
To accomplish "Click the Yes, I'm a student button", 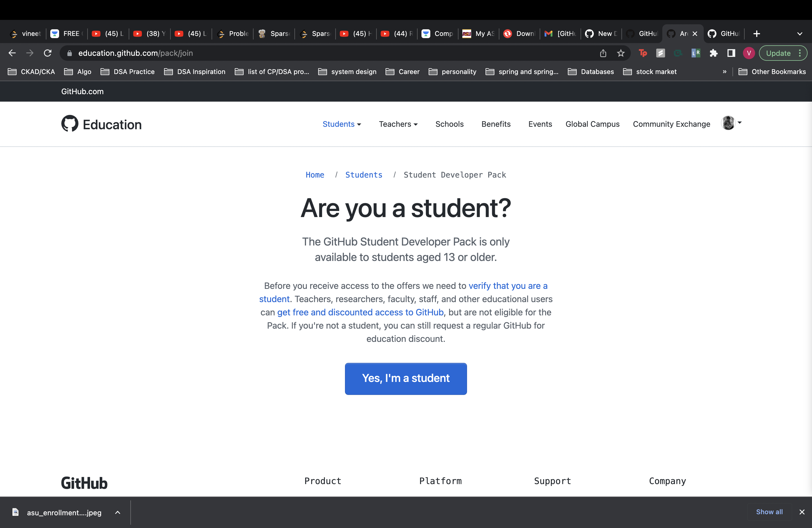I will (406, 379).
